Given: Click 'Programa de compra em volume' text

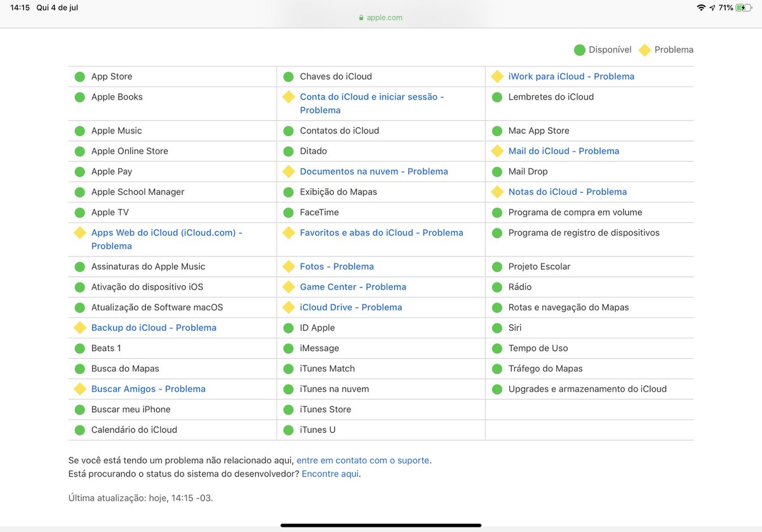Looking at the screenshot, I should pos(575,212).
